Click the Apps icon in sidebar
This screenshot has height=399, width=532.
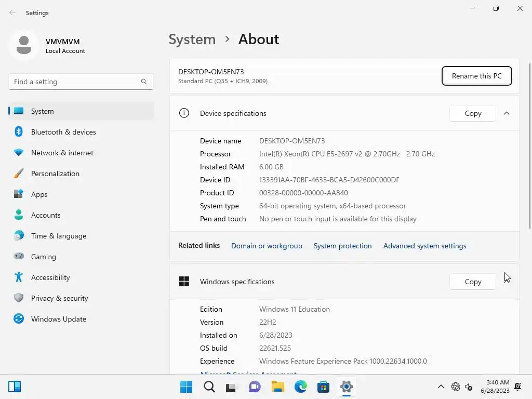(x=19, y=194)
